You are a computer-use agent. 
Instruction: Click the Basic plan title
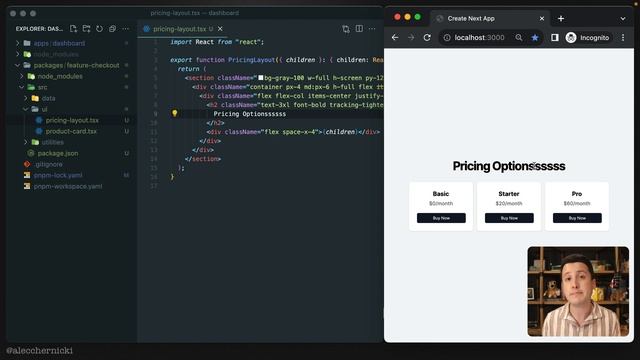point(441,194)
